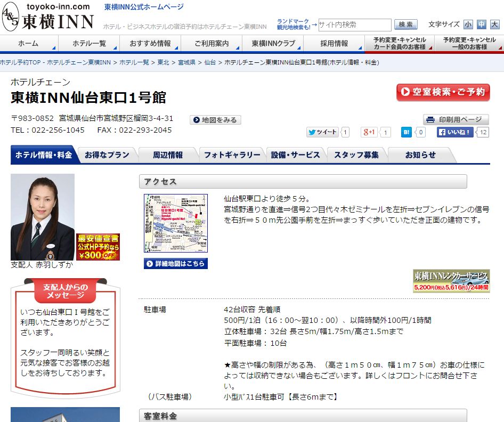504x422 pixels.
Task: Click the Google +1 count bubble
Action: (x=385, y=132)
